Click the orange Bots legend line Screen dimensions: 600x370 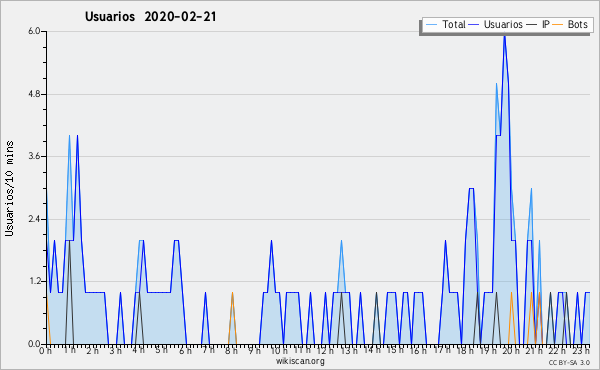tap(558, 25)
